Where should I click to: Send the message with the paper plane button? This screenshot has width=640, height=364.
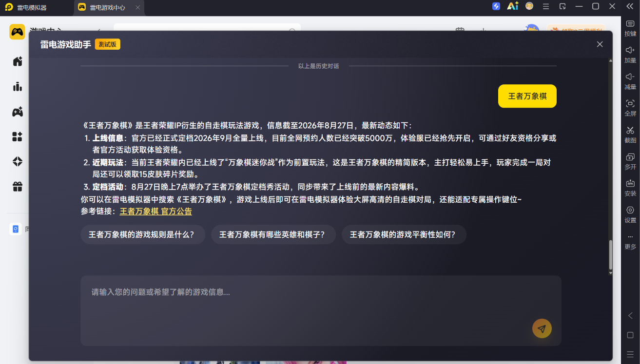[542, 328]
